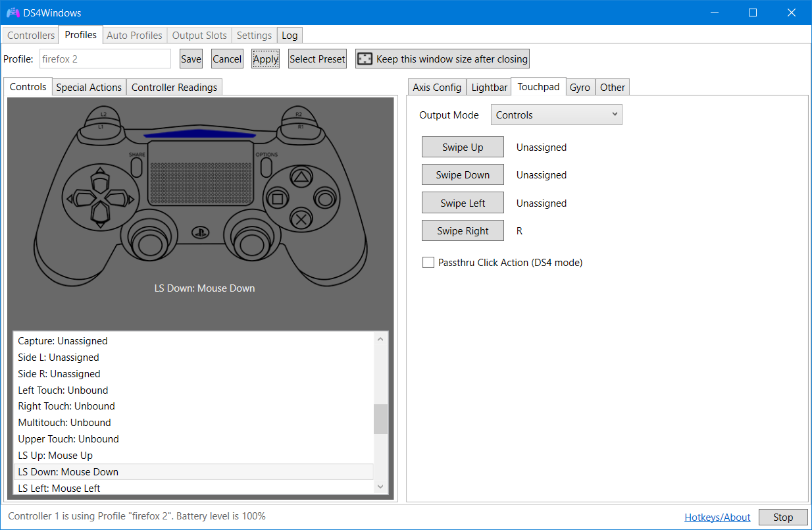Click the OPTIONS button on controller image
Image resolution: width=812 pixels, height=530 pixels.
(266, 167)
